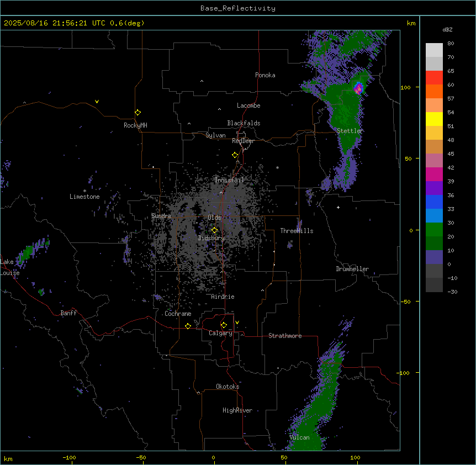Click the Vulcan town label

coord(300,437)
